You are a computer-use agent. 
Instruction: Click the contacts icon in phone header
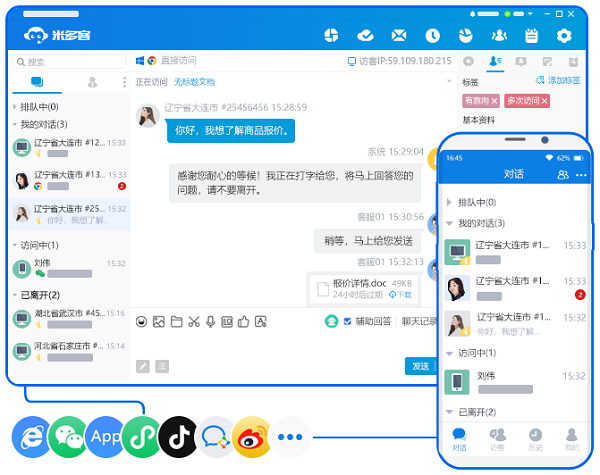point(563,175)
